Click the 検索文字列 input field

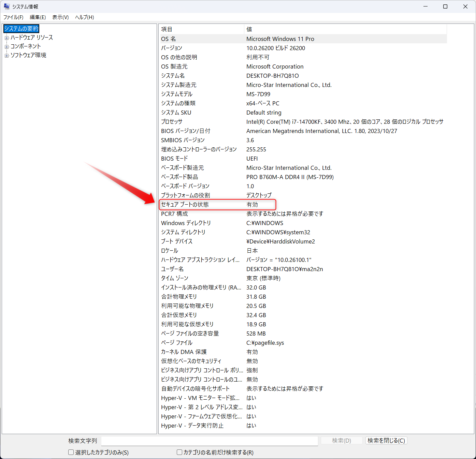coord(210,441)
